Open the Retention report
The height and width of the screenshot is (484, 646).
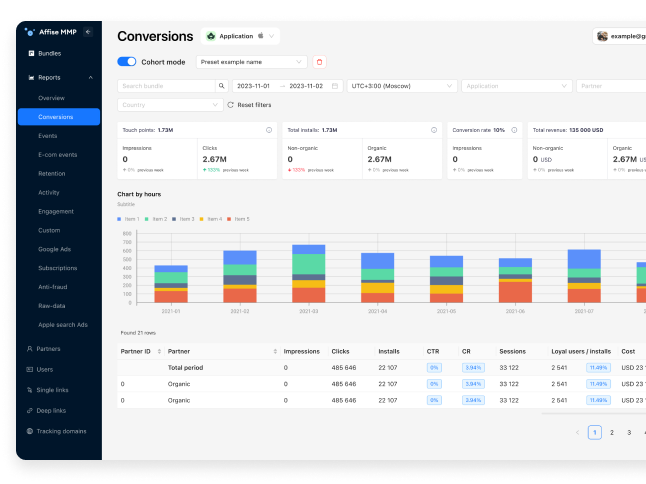pos(53,173)
